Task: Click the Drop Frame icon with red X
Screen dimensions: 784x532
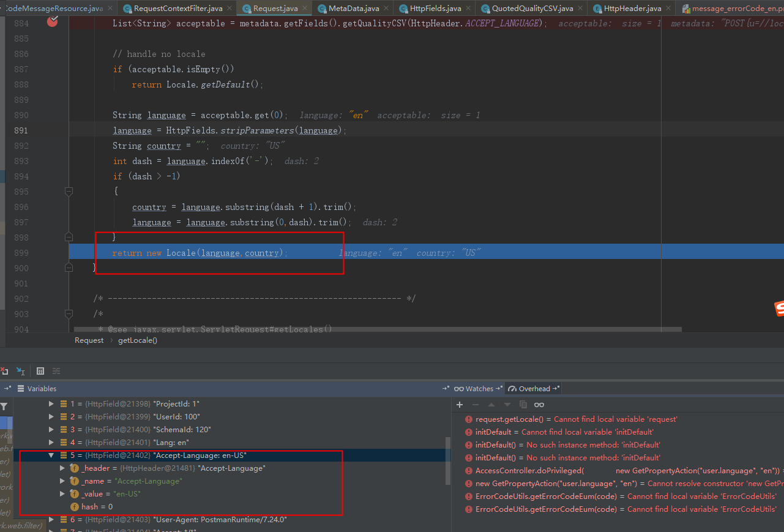Action: (x=4, y=371)
